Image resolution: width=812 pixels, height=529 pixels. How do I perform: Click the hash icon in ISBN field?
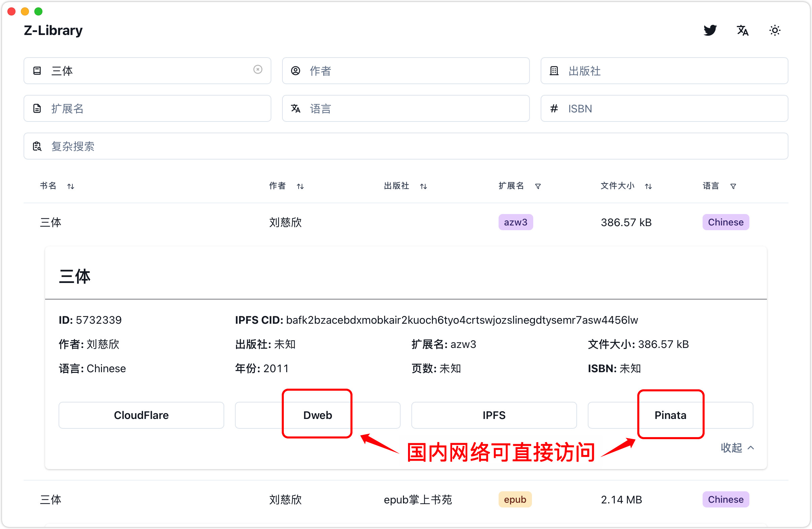pos(554,108)
